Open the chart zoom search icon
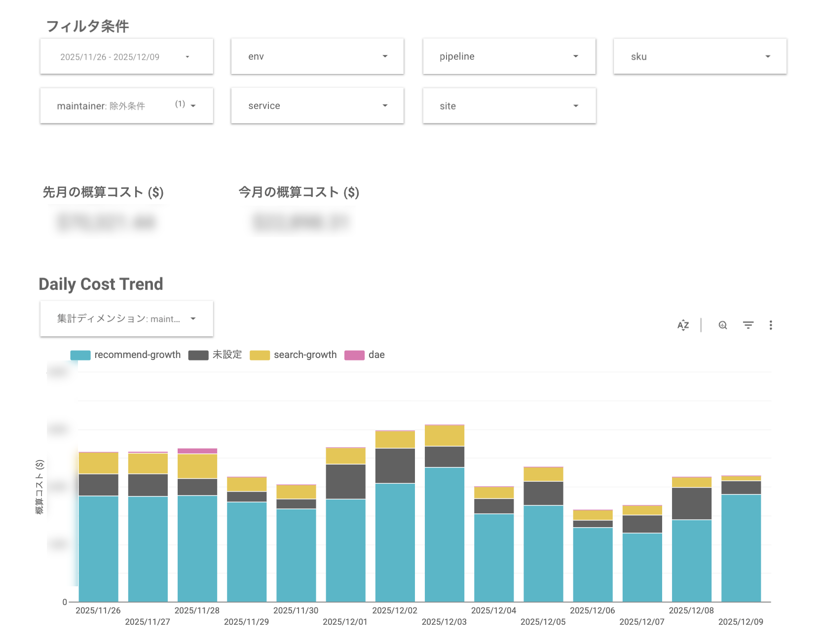The image size is (821, 644). pos(722,325)
